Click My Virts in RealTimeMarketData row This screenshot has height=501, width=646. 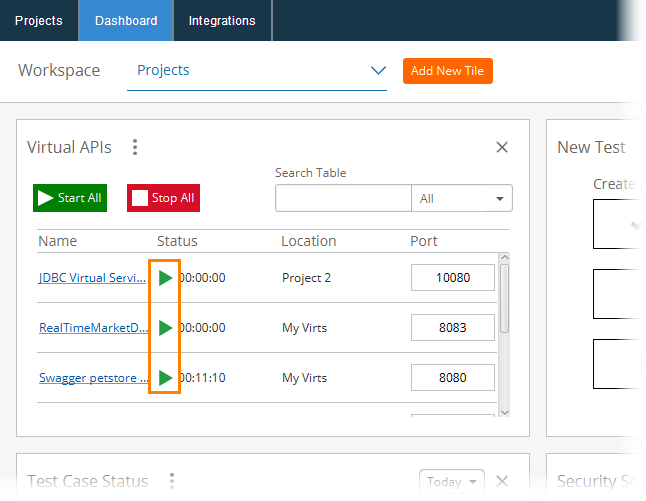(x=304, y=328)
